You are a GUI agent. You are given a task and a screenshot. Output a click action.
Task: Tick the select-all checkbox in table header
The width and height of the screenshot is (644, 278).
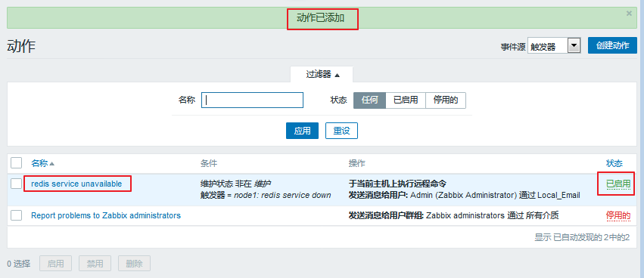point(17,162)
